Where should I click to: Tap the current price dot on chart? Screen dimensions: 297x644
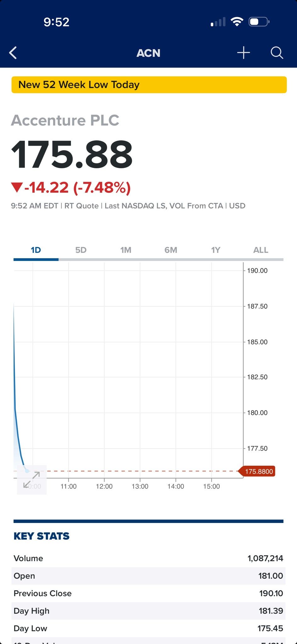(x=27, y=471)
